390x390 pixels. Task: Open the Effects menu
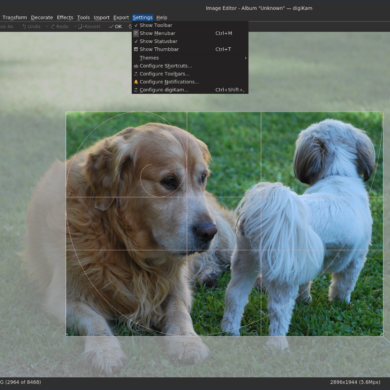pyautogui.click(x=65, y=17)
